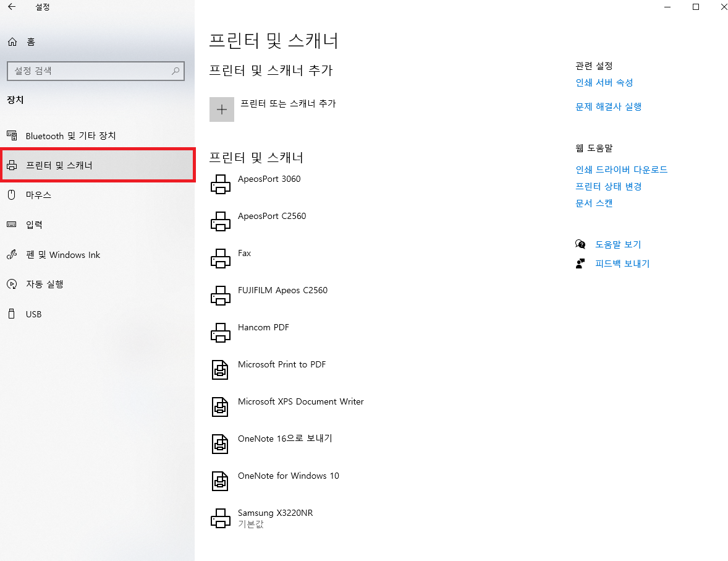Click the back arrow to go back
This screenshot has height=561, width=728.
(x=11, y=7)
